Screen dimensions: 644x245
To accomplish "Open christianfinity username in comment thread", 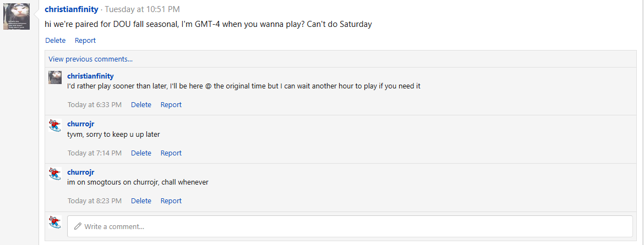I will tap(90, 76).
